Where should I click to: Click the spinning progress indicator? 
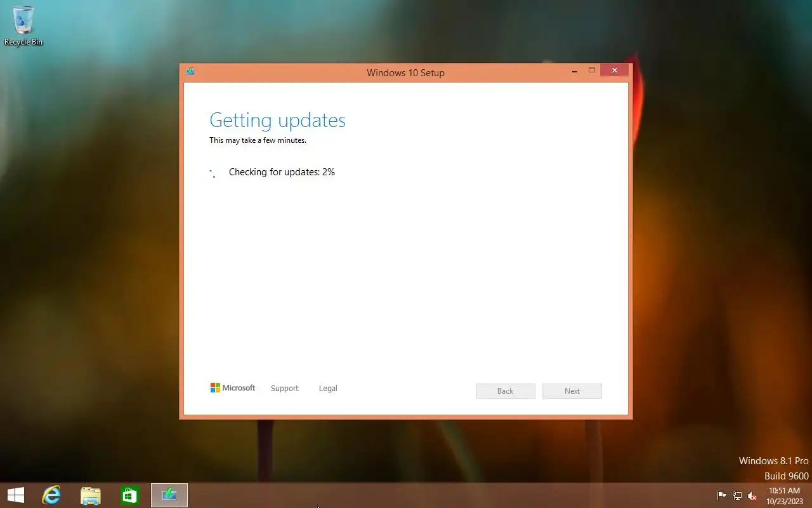point(213,173)
